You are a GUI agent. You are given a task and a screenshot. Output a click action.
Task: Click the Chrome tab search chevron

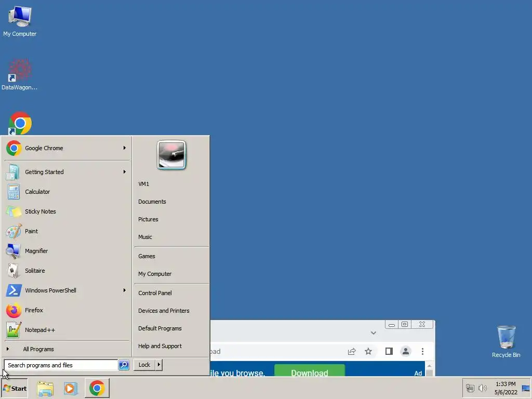tap(373, 333)
